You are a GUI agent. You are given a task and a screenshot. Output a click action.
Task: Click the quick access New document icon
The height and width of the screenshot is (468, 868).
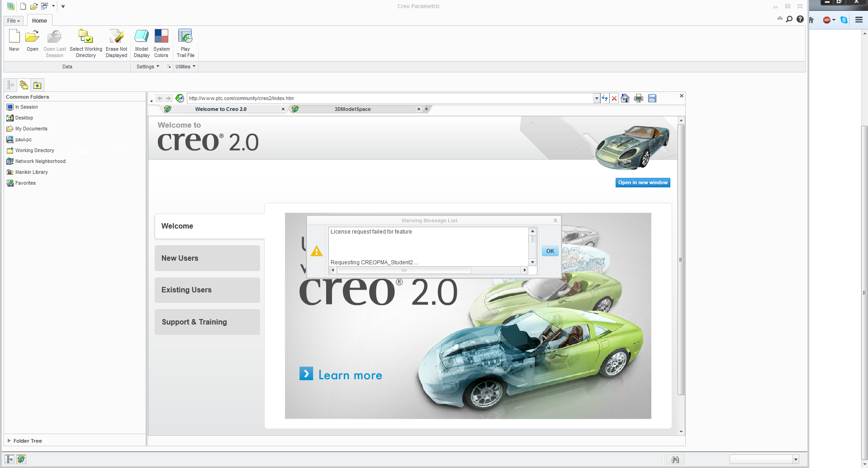(x=23, y=6)
